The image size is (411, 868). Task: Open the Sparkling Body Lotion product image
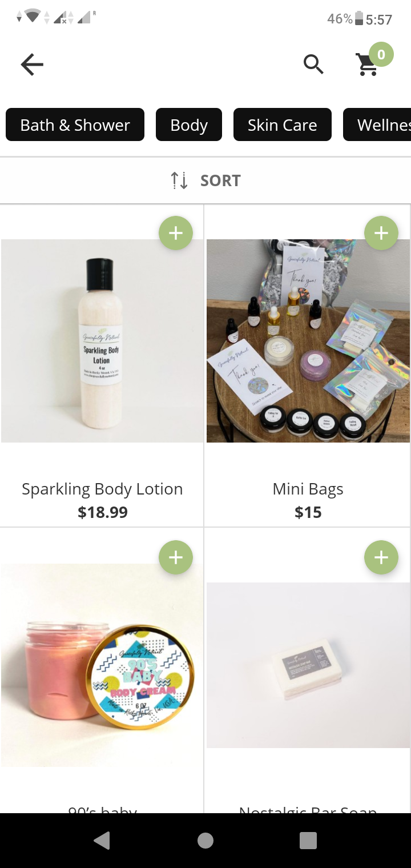pyautogui.click(x=102, y=341)
